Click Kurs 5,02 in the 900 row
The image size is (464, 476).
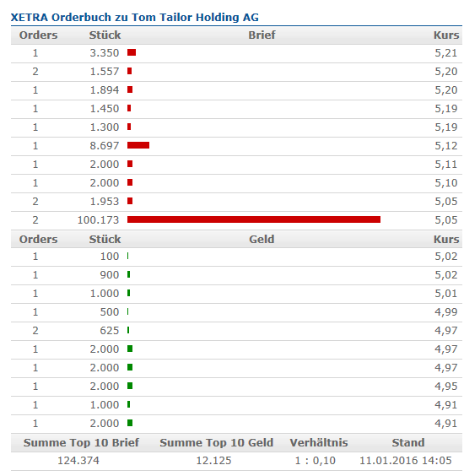click(x=445, y=275)
